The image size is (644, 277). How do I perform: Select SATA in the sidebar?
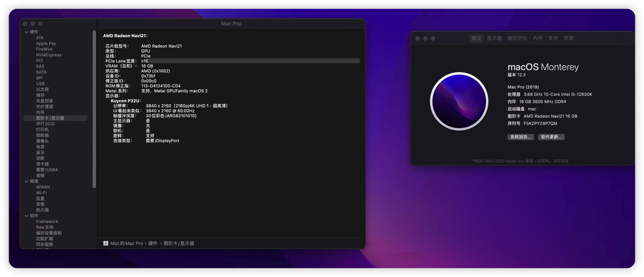(41, 72)
